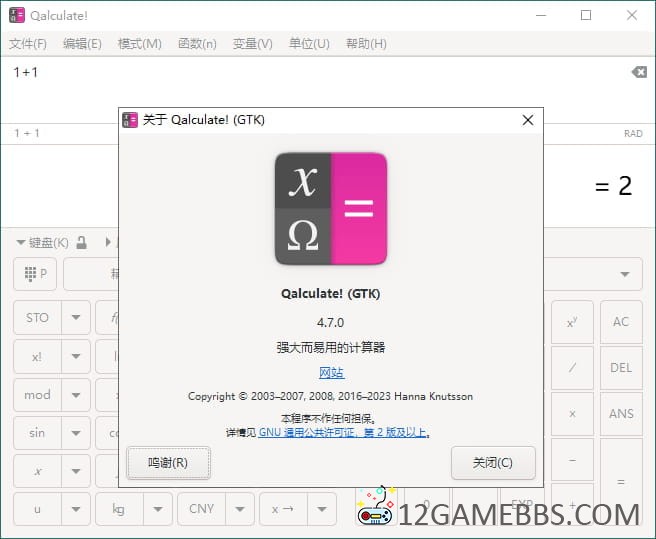Click the x! factorial button
This screenshot has width=656, height=539.
pos(37,357)
